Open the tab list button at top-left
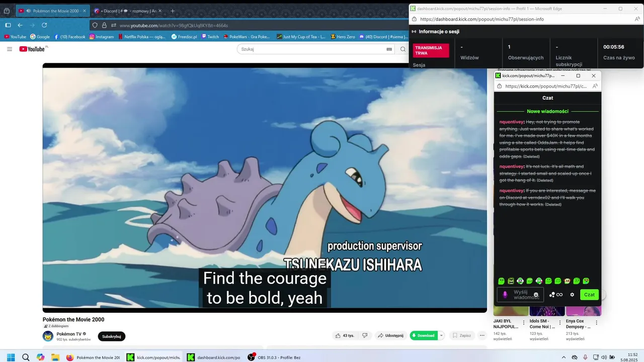 click(7, 11)
